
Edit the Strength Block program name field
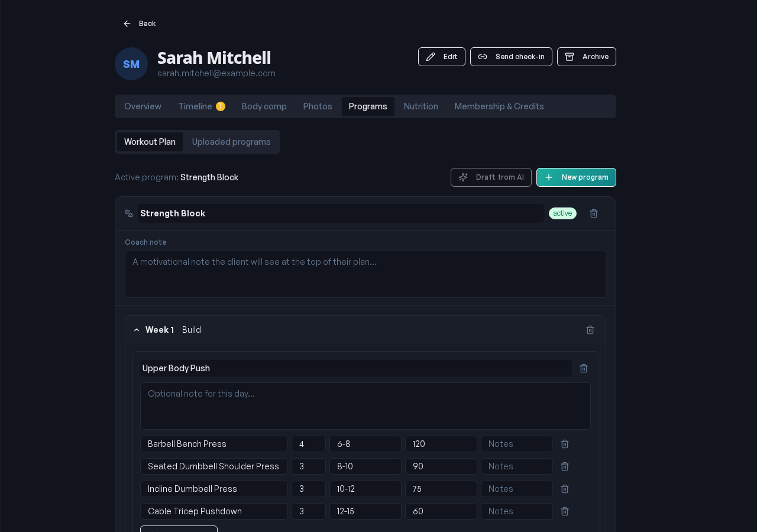click(341, 213)
